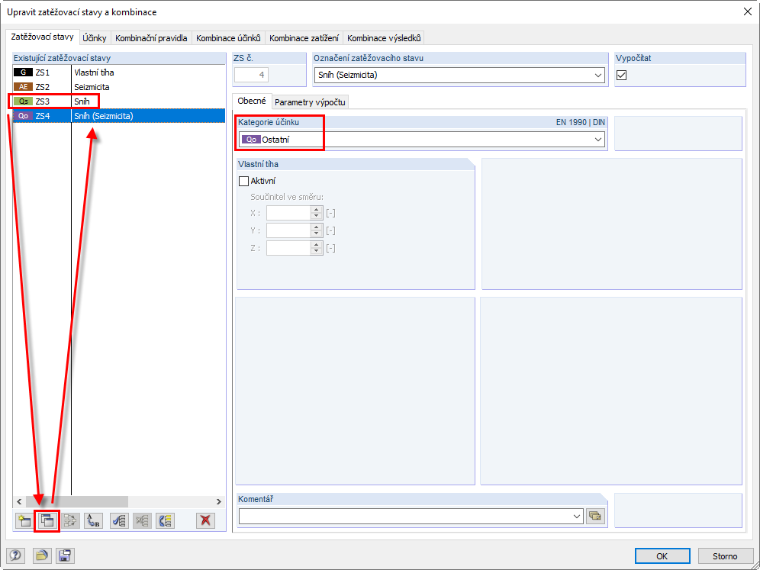Open the comment library icon beside Komentář
Image resolution: width=760 pixels, height=570 pixels.
point(596,516)
